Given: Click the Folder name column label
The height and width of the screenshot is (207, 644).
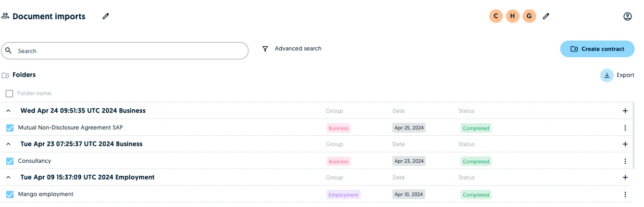Looking at the screenshot, I should pos(34,94).
